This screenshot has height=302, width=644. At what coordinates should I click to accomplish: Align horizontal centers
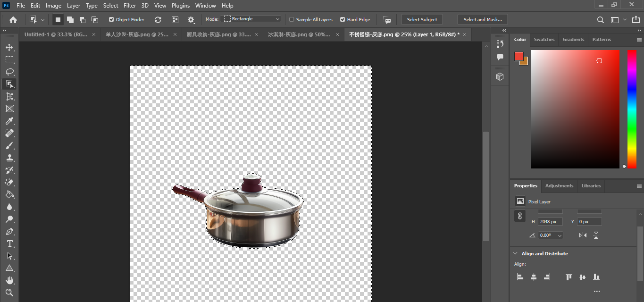534,277
